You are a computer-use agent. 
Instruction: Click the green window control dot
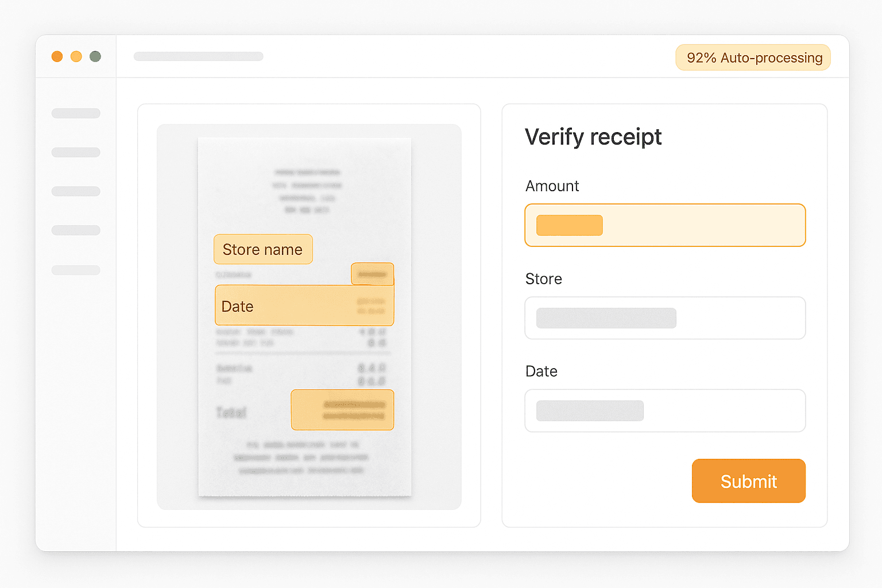pos(95,56)
